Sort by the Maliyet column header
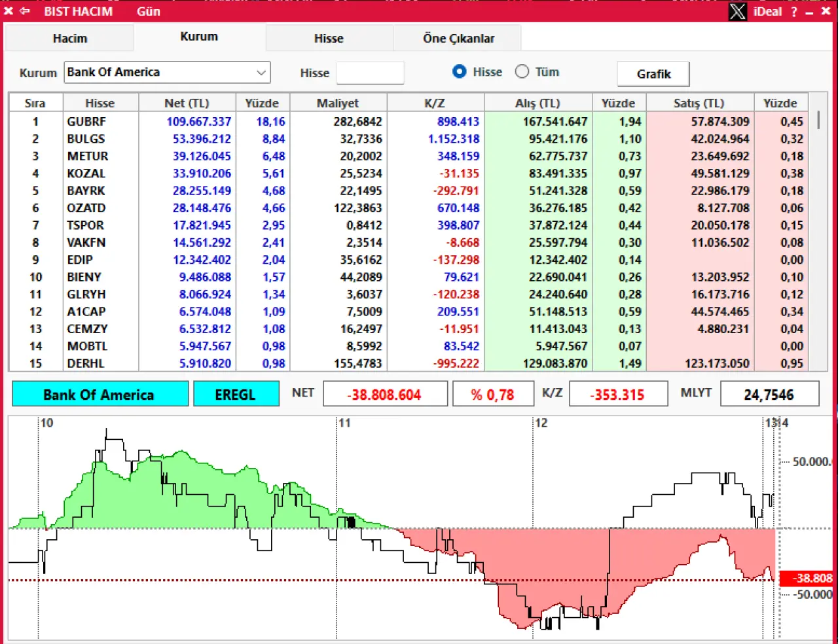The width and height of the screenshot is (838, 644). click(338, 103)
